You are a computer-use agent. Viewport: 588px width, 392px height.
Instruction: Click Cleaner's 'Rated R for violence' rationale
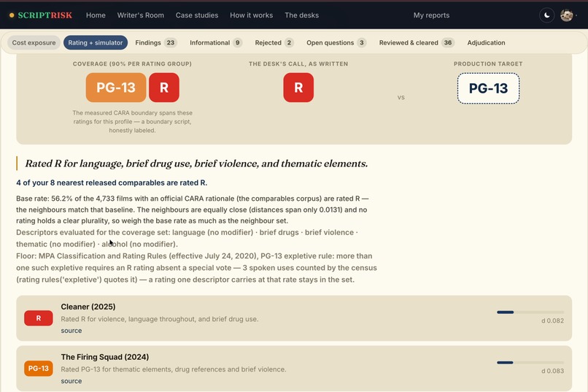159,319
